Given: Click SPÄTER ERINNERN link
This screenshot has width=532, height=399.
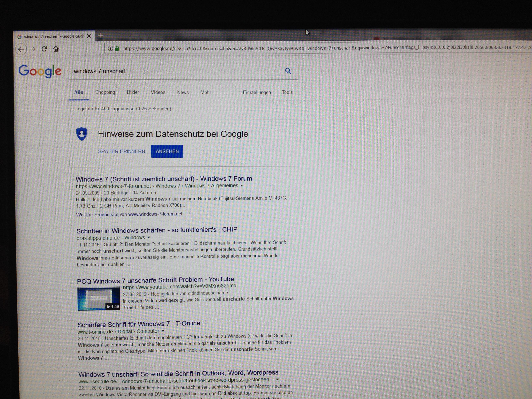Looking at the screenshot, I should tap(121, 151).
